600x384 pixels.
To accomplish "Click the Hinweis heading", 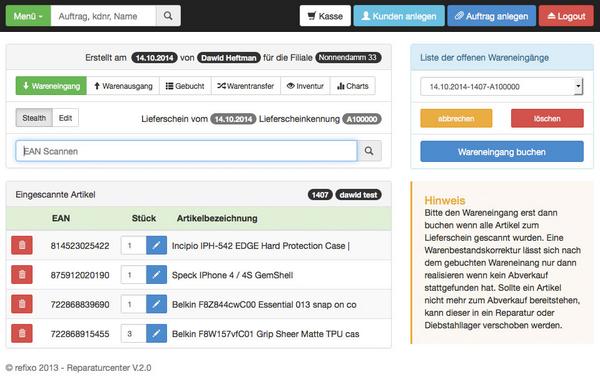I will pyautogui.click(x=445, y=200).
